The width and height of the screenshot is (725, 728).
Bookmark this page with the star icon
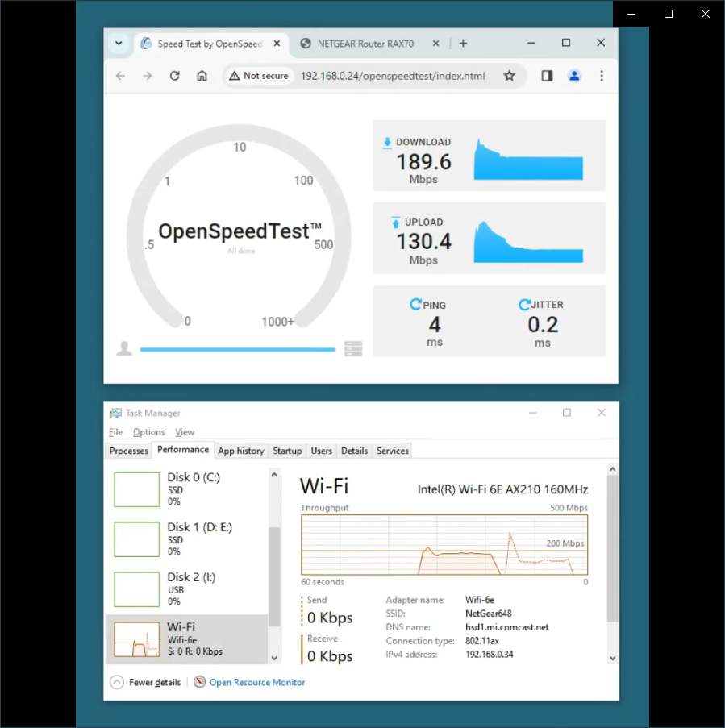[510, 76]
